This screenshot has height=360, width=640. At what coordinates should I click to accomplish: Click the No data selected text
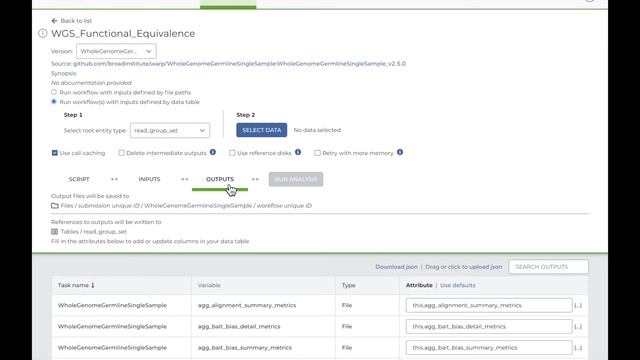tap(317, 130)
